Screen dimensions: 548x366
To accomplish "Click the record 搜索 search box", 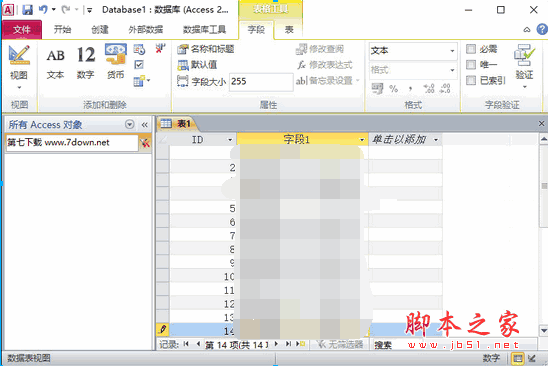I will pyautogui.click(x=454, y=345).
